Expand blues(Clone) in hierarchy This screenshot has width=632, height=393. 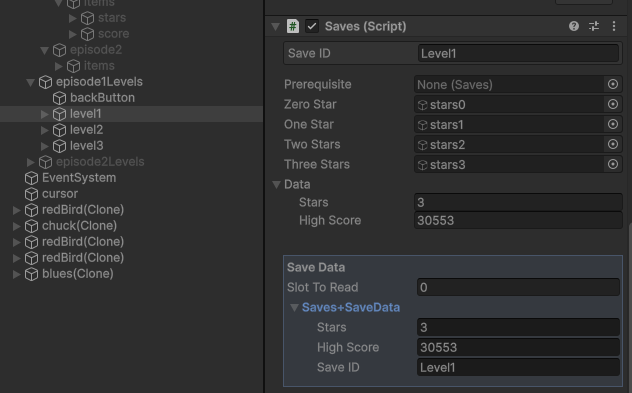pyautogui.click(x=17, y=274)
